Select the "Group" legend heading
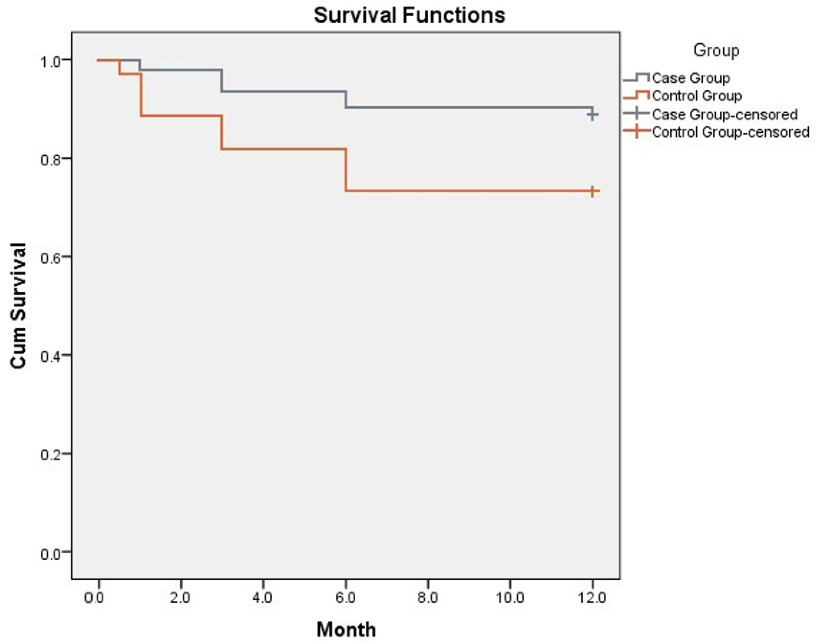The width and height of the screenshot is (819, 644). [716, 50]
